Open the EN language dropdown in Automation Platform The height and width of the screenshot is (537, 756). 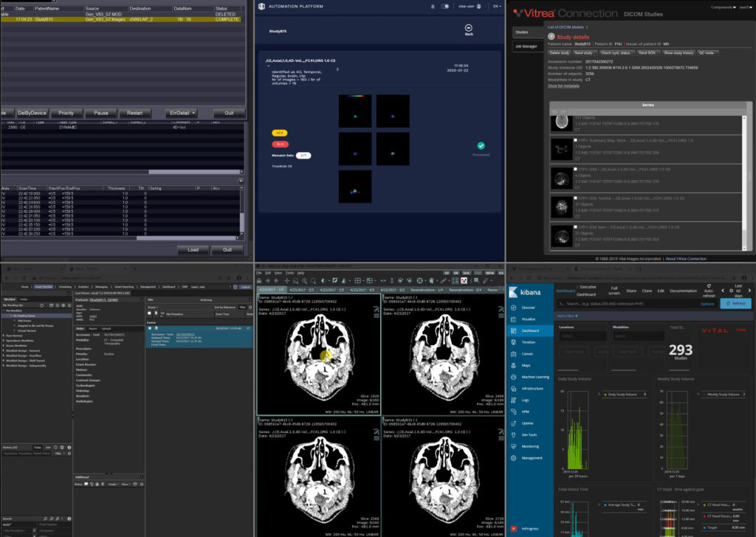495,6
